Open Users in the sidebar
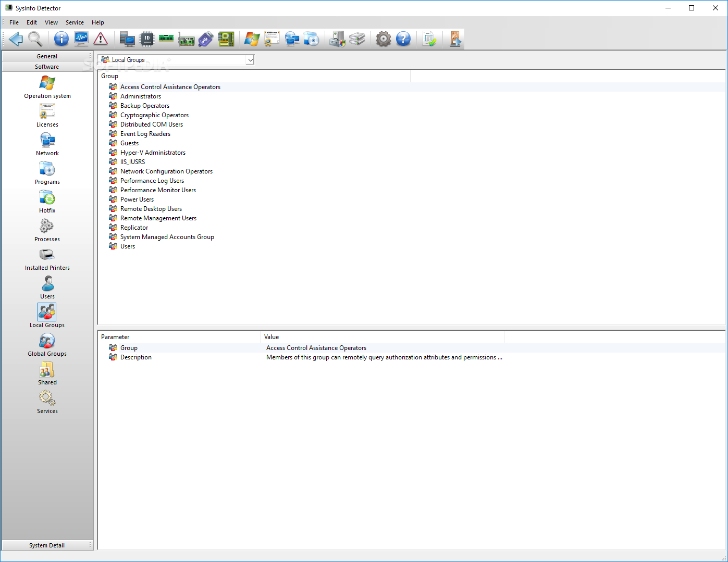The width and height of the screenshot is (728, 562). pos(47,288)
